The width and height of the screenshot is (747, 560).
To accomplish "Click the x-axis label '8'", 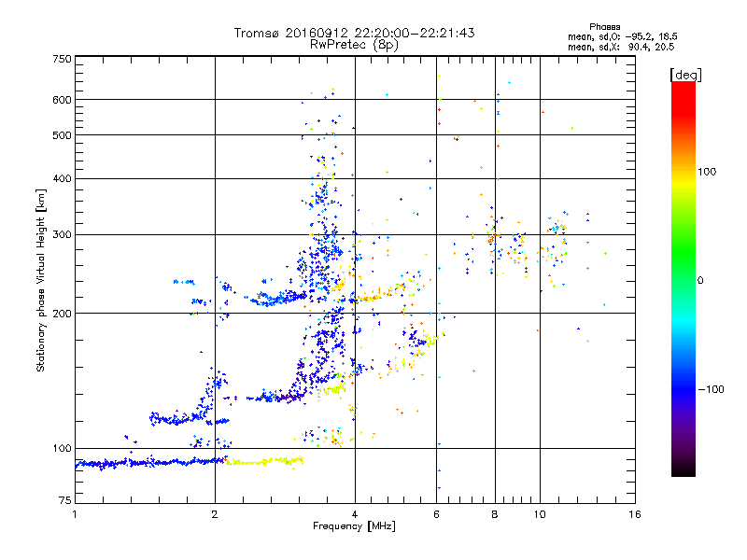I will click(495, 514).
